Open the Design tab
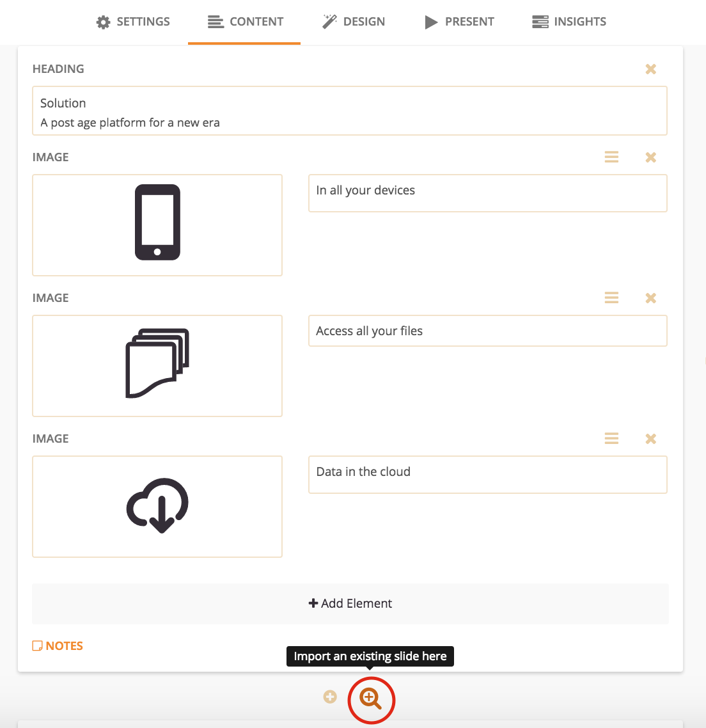706x728 pixels. (354, 22)
